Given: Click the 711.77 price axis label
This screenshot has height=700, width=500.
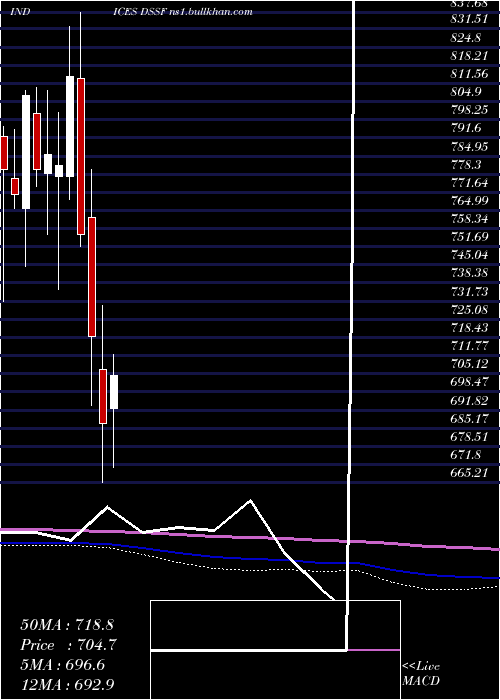Looking at the screenshot, I should 470,345.
